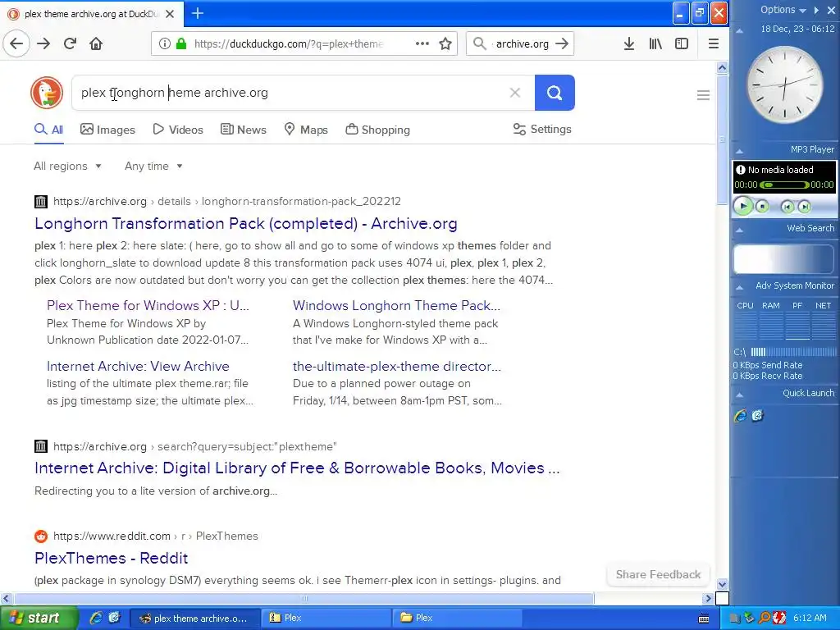Click the MP3 Player green progress slider
840x630 pixels.
[x=784, y=185]
